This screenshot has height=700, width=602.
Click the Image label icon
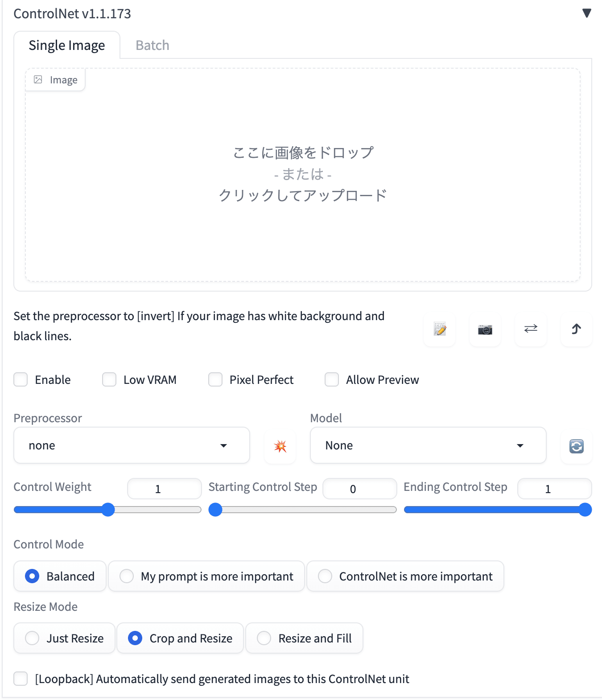(38, 80)
